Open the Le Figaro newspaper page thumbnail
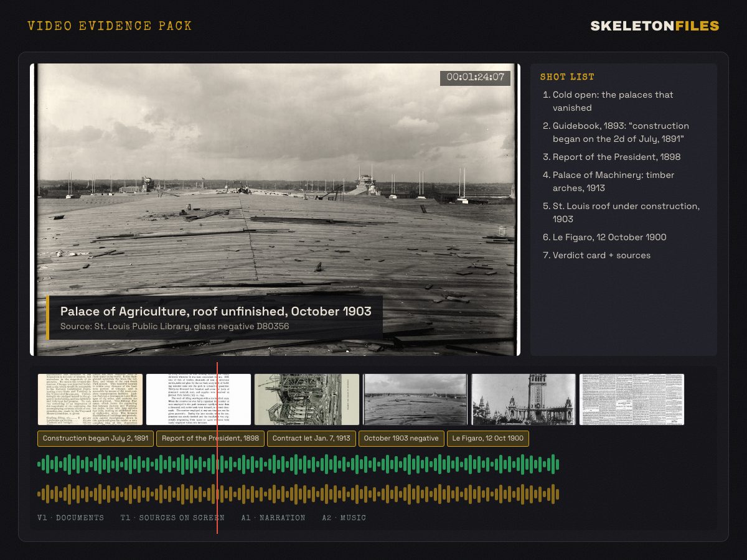Viewport: 747px width, 560px height. (632, 399)
